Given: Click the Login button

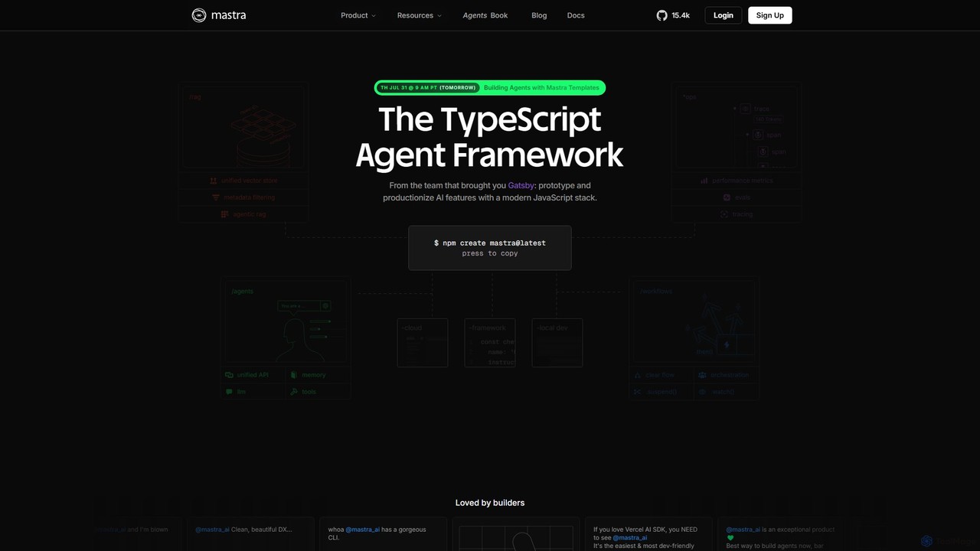Looking at the screenshot, I should (x=724, y=15).
